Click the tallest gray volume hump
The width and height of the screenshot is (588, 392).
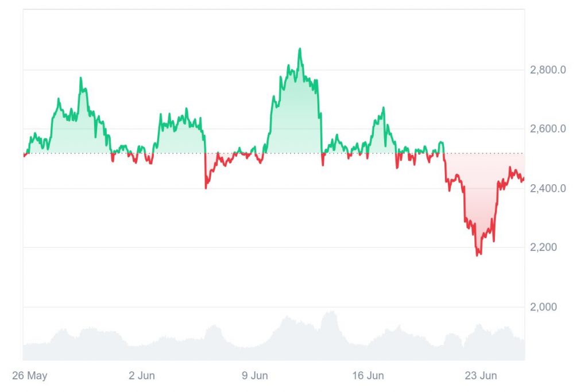tap(330, 313)
